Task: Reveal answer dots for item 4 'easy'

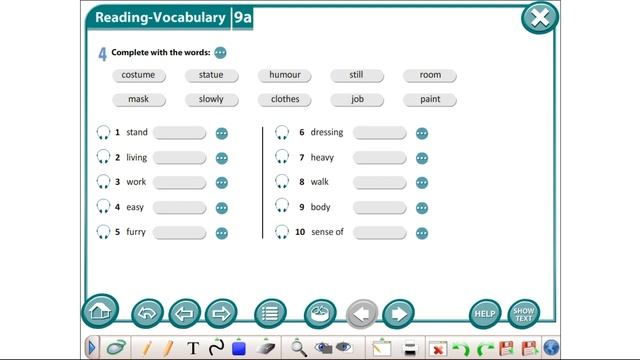Action: click(222, 208)
